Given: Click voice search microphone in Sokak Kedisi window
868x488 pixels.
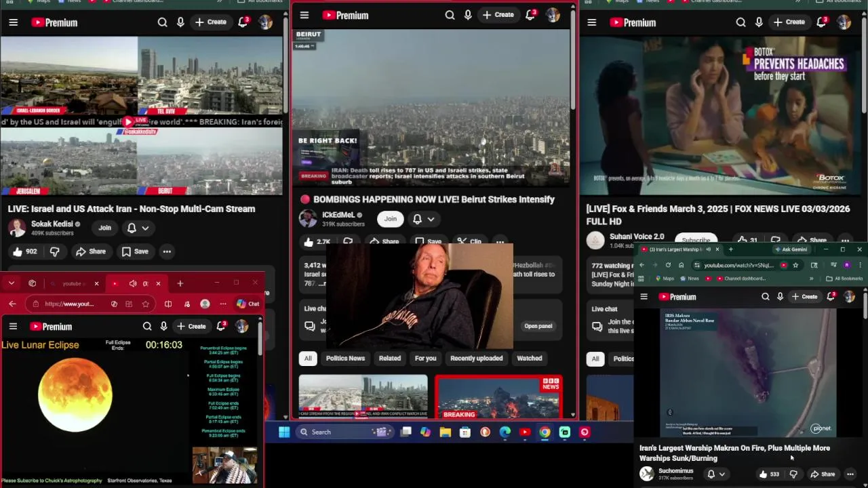Looking at the screenshot, I should (180, 22).
